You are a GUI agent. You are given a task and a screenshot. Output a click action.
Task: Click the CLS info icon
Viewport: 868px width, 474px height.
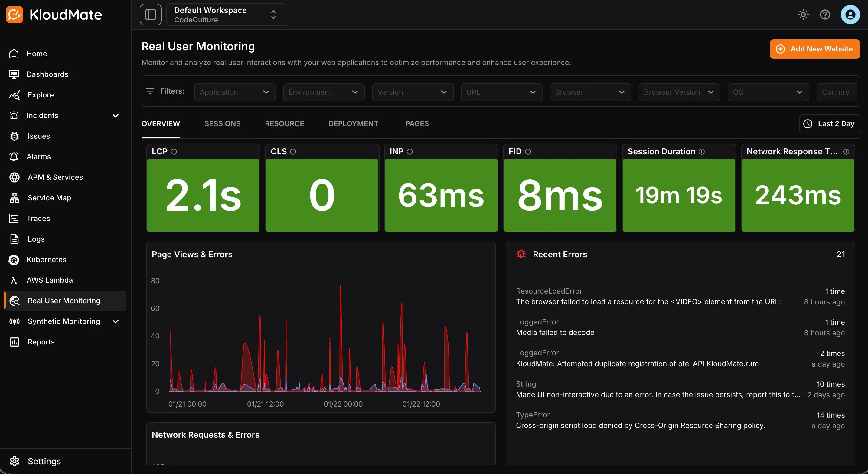[x=293, y=152]
